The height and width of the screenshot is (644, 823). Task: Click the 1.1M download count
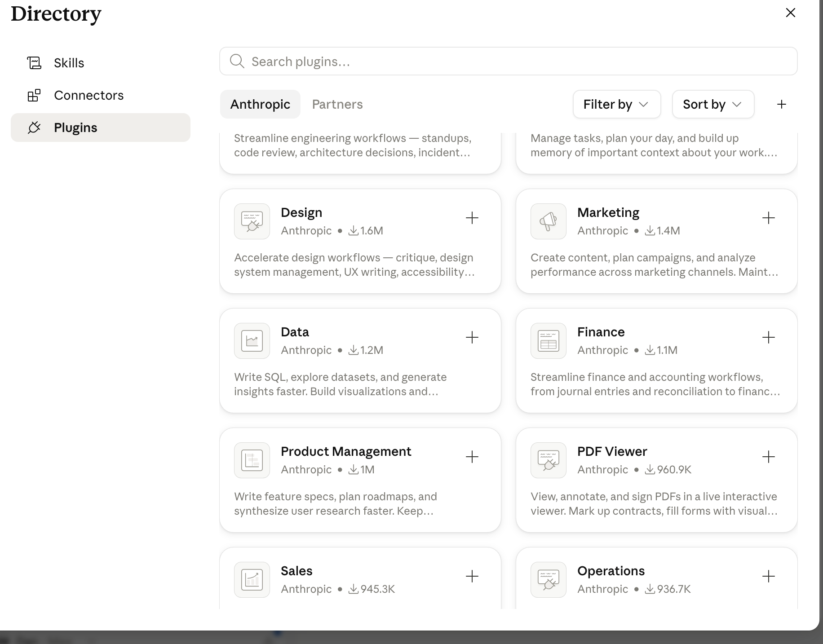click(667, 350)
